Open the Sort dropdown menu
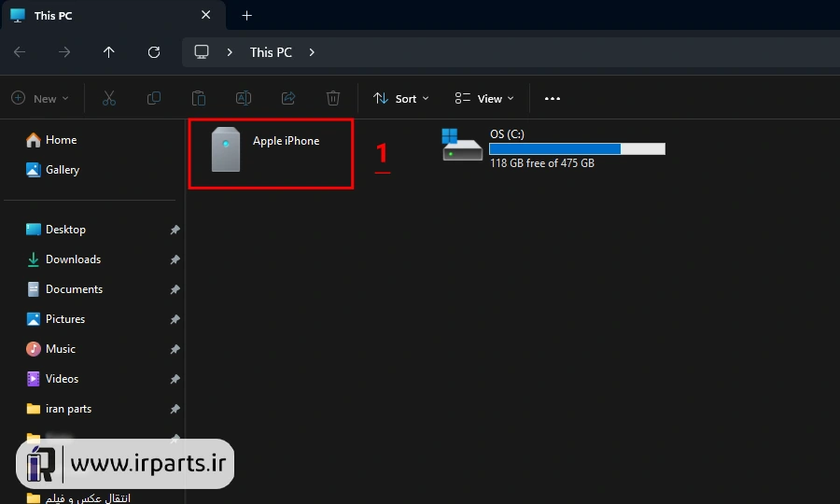 [401, 99]
